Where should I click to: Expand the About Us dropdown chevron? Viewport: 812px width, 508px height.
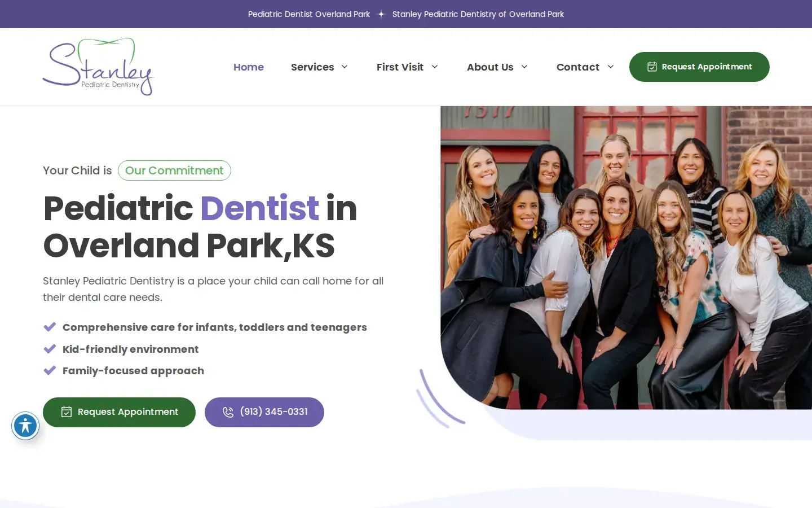tap(524, 67)
